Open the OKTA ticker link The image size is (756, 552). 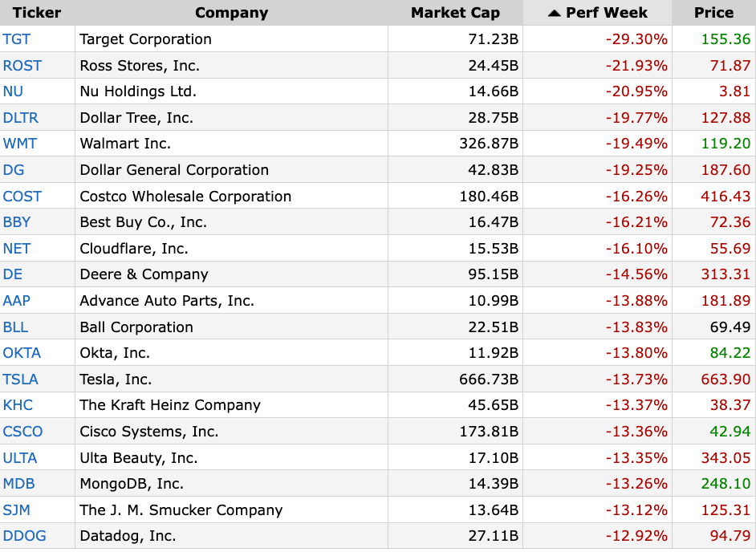click(x=22, y=353)
